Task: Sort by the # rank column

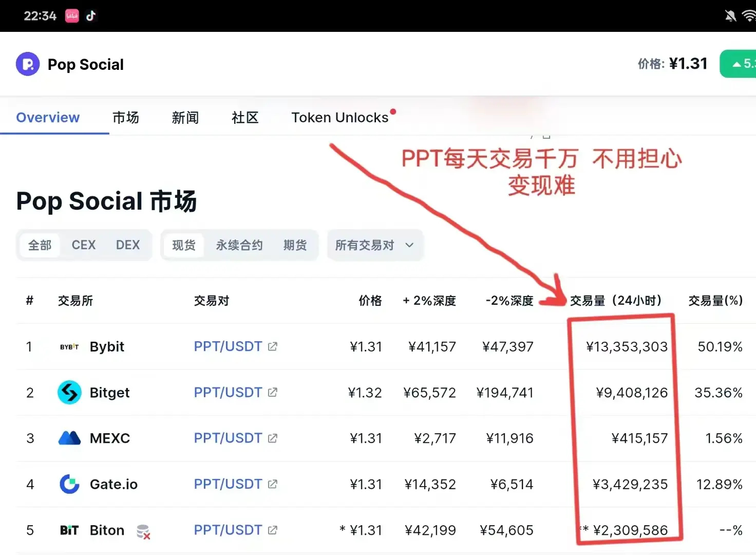Action: (30, 301)
